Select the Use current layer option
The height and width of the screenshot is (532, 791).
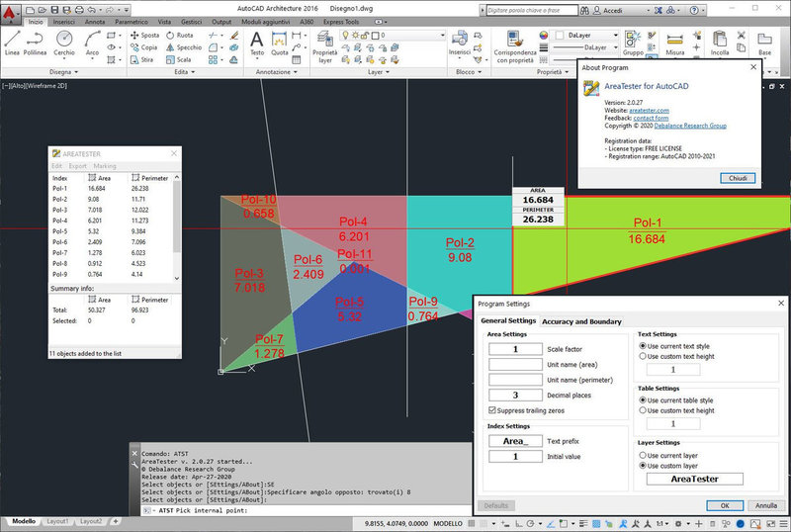pyautogui.click(x=644, y=454)
